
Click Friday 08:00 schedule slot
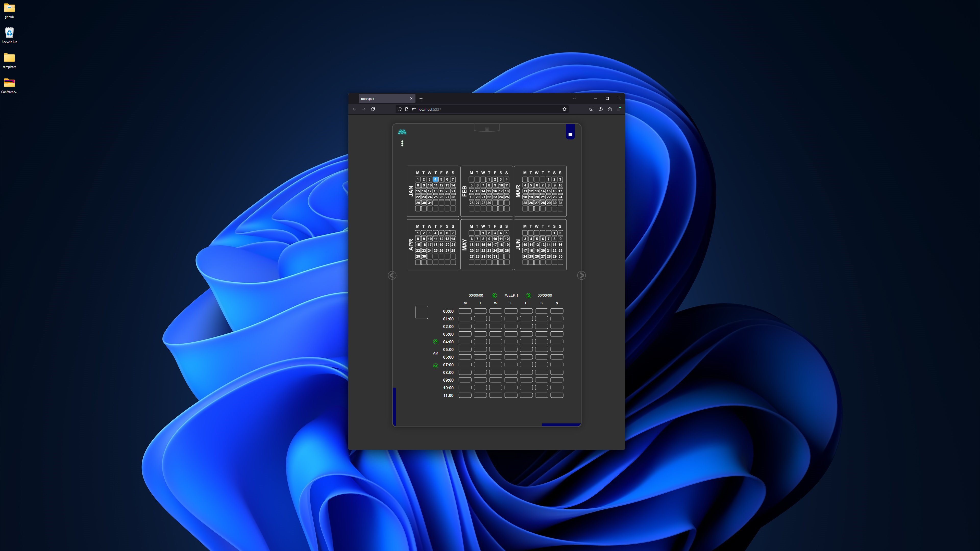click(x=526, y=372)
